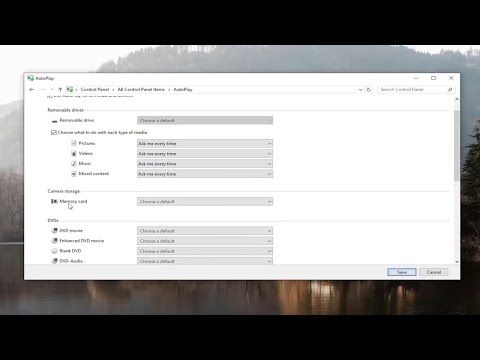The height and width of the screenshot is (360, 480).
Task: Click the Control Panel icon in address bar
Action: pos(69,89)
